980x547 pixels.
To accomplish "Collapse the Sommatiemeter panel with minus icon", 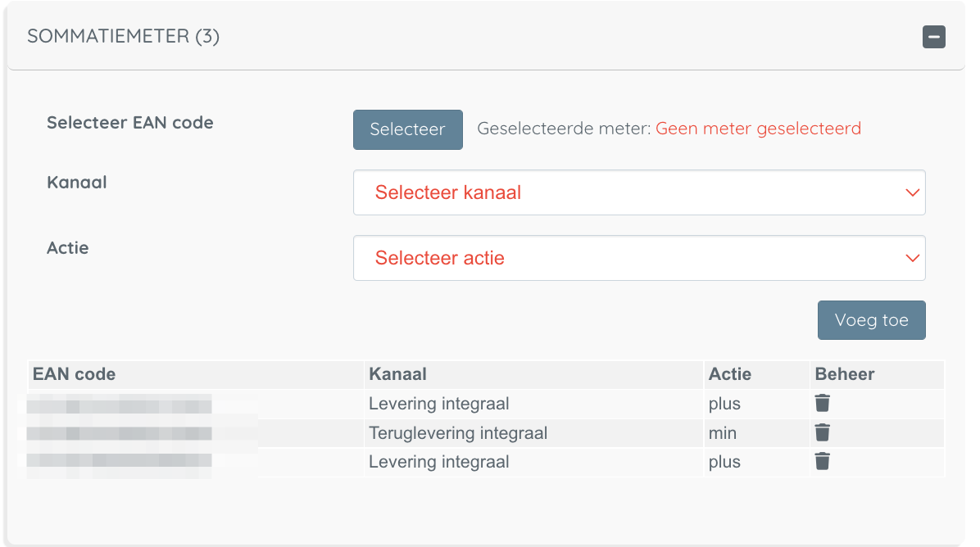I will tap(933, 37).
